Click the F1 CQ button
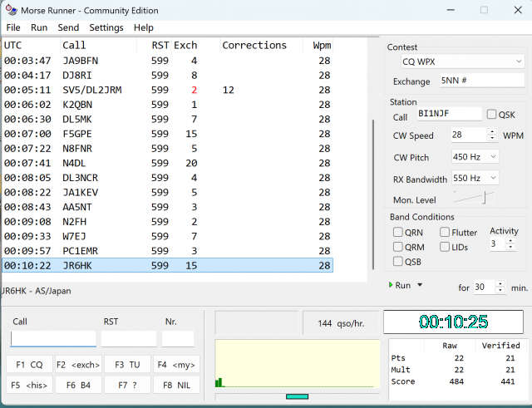532x408 pixels. 30,365
